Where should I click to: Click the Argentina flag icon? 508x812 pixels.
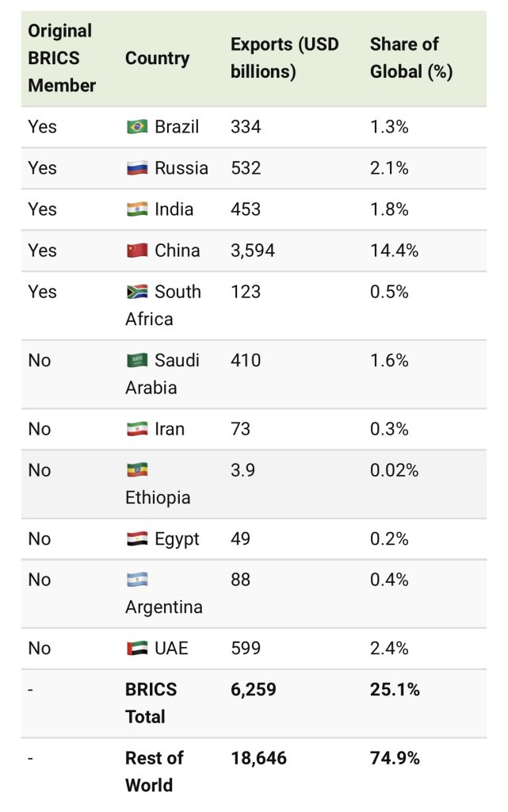click(x=137, y=580)
